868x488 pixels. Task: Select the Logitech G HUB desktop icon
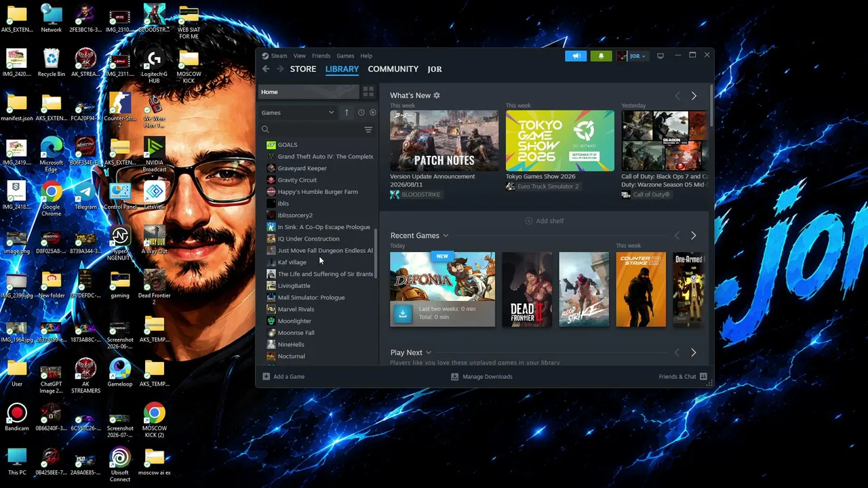(x=154, y=66)
